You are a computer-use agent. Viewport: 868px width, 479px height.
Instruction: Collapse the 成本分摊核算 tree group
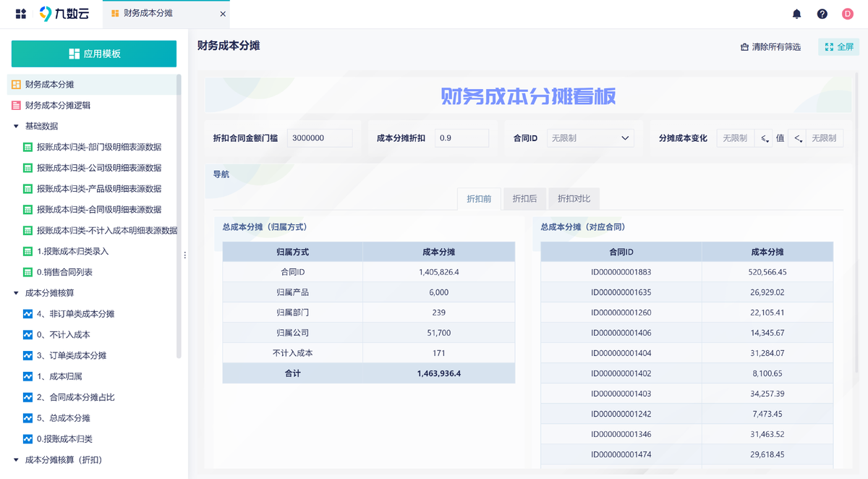click(x=16, y=293)
